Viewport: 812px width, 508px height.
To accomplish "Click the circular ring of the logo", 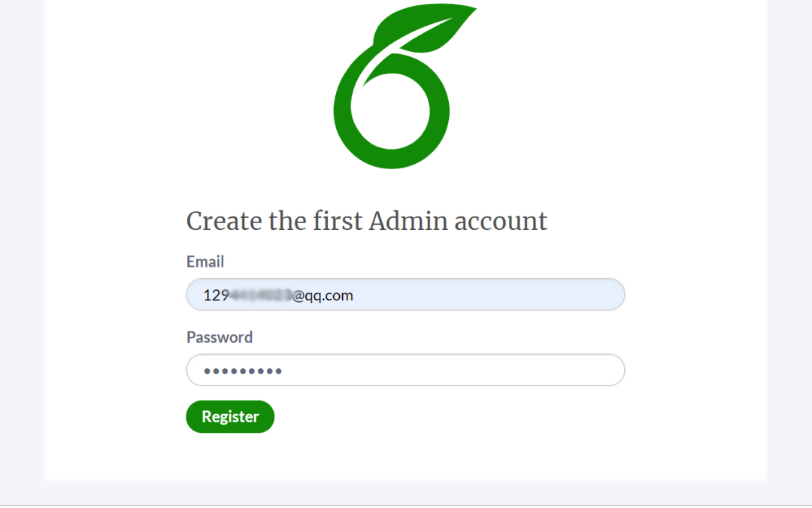I will point(347,113).
